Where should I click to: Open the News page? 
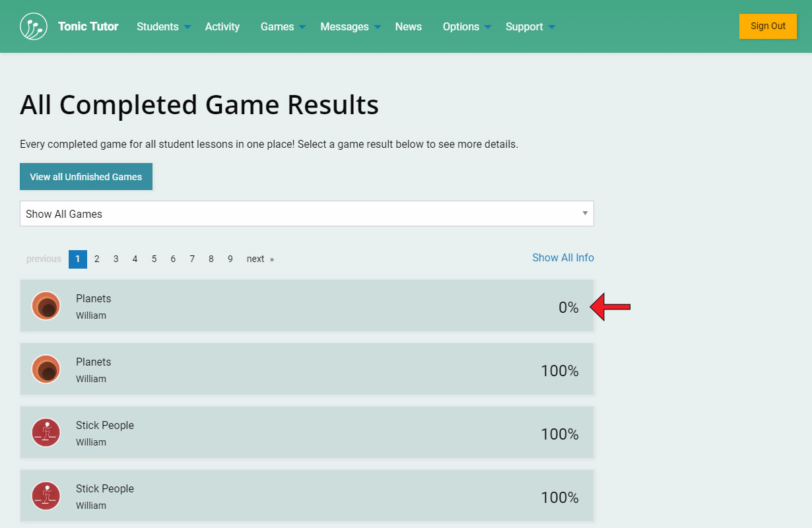[409, 26]
